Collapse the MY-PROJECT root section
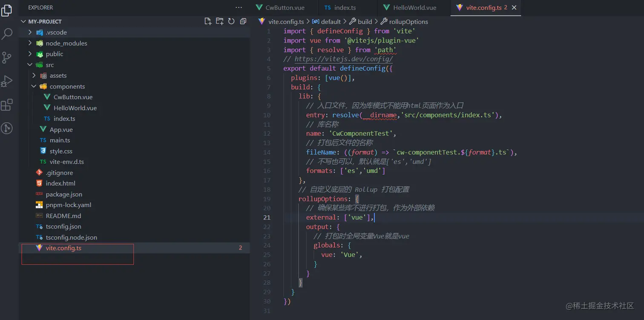644x320 pixels. click(23, 21)
